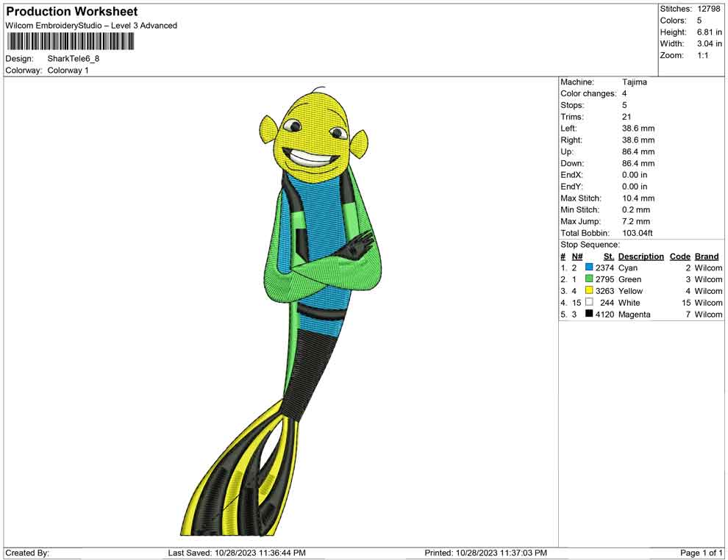Image resolution: width=728 pixels, height=560 pixels.
Task: Click the EndX value '0.00 in'
Action: point(635,175)
